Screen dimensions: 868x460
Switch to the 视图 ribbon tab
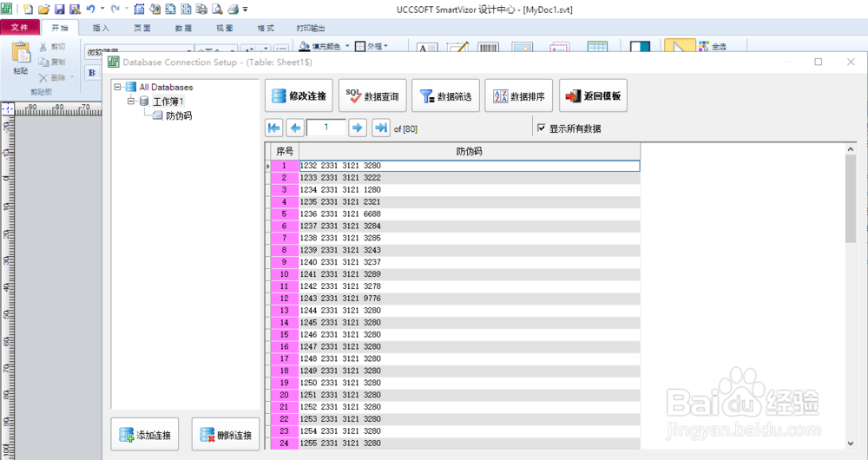[225, 28]
